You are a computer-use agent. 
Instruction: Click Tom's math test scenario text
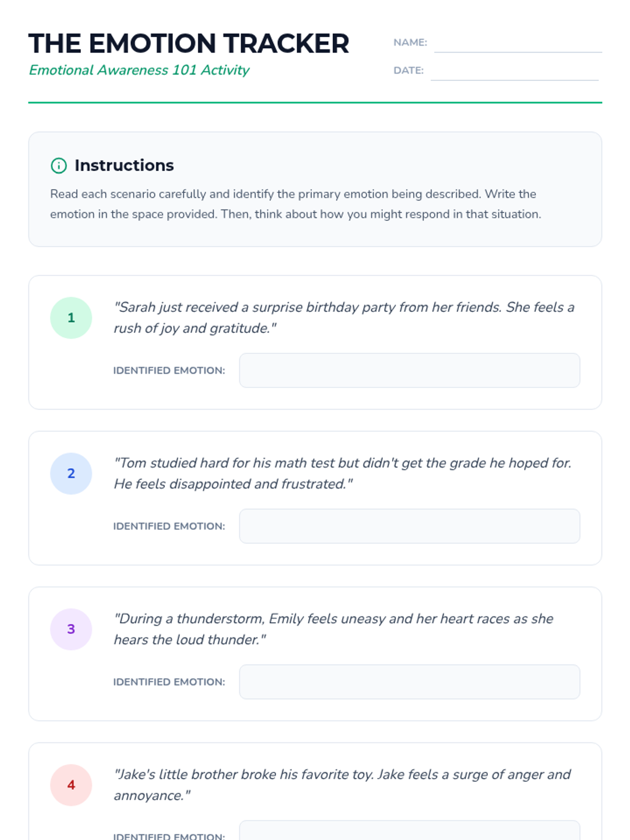[x=343, y=474]
